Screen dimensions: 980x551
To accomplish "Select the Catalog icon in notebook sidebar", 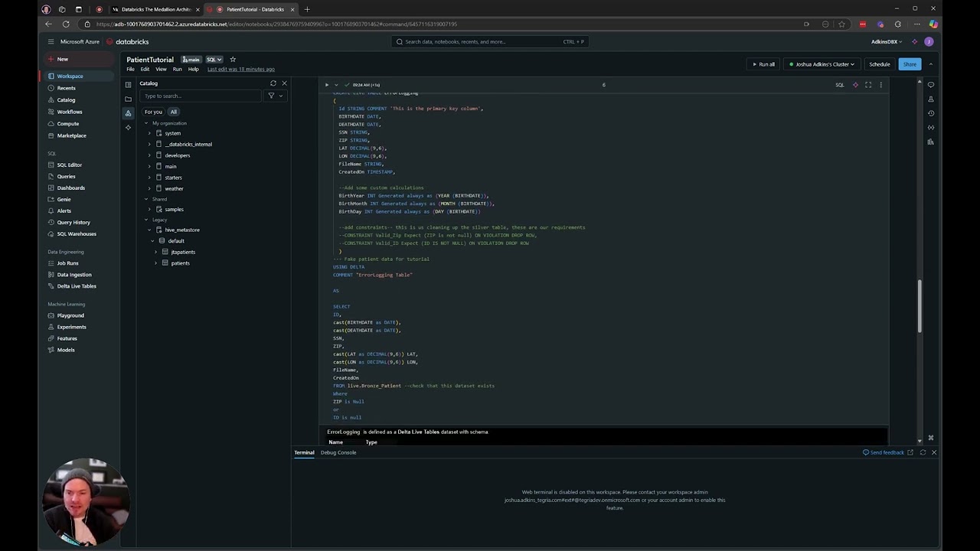I will 128,112.
